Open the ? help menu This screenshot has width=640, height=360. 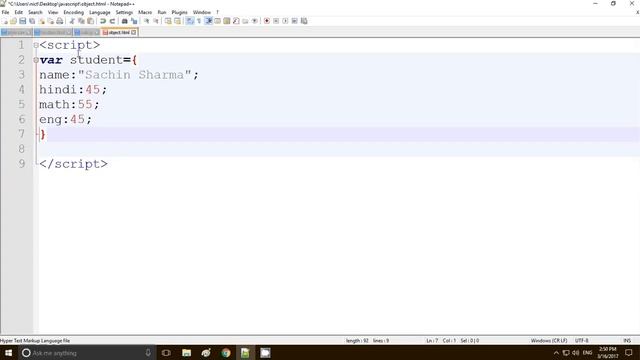click(x=217, y=12)
